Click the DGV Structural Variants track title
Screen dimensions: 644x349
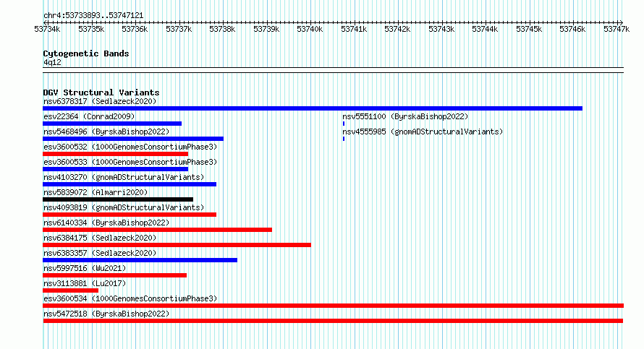point(101,92)
